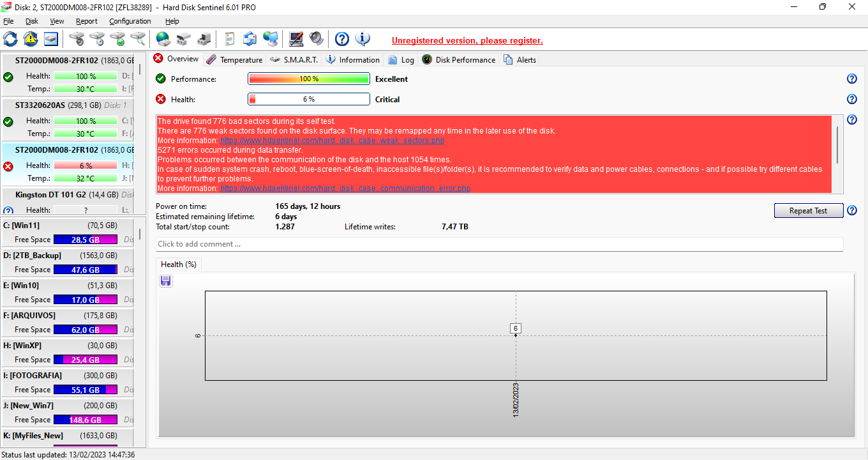The width and height of the screenshot is (868, 460).
Task: Click the comment field 'Click to add comment'
Action: (500, 244)
